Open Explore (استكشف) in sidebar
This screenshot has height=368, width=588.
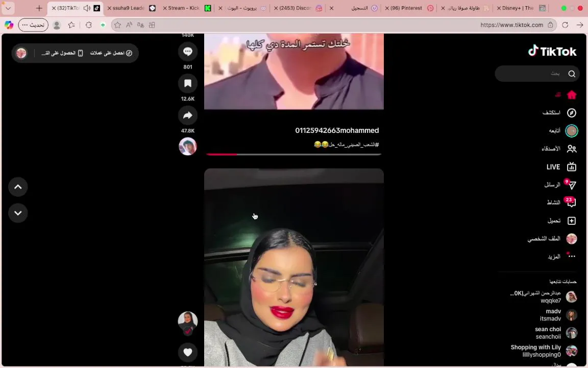click(x=559, y=112)
